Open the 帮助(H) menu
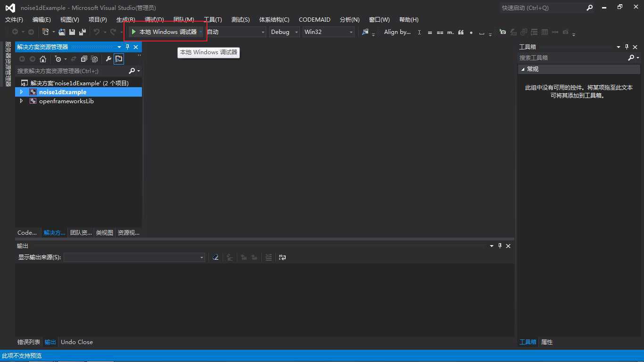 point(409,19)
